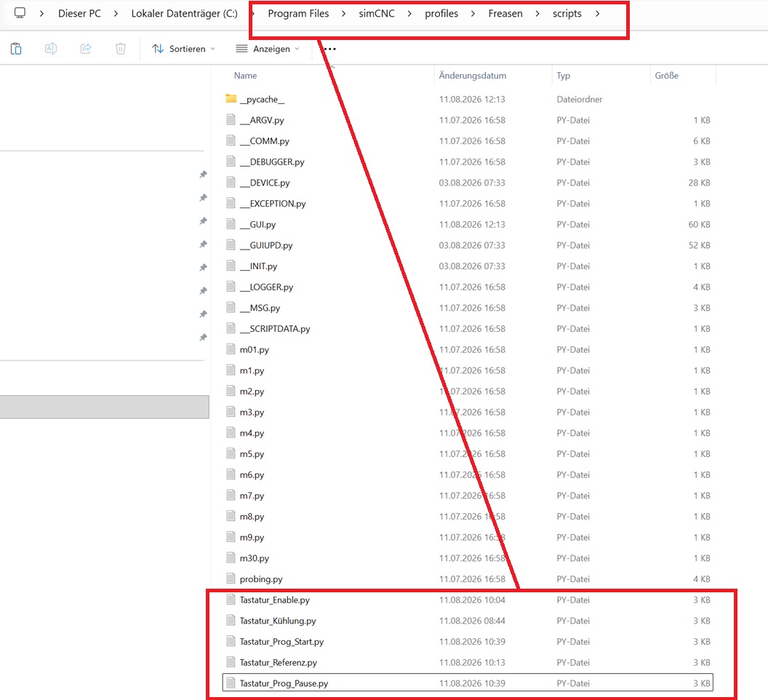
Task: Expand chevron after profiles breadcrumb
Action: pos(473,14)
